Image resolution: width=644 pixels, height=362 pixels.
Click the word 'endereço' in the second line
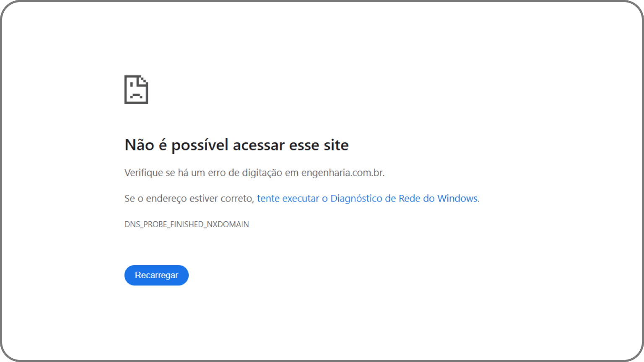tap(166, 199)
